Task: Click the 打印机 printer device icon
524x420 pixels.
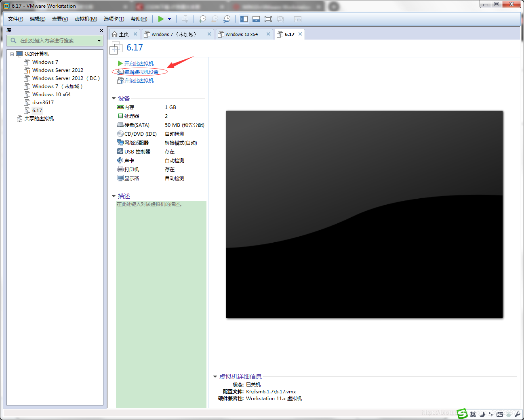Action: click(x=120, y=170)
